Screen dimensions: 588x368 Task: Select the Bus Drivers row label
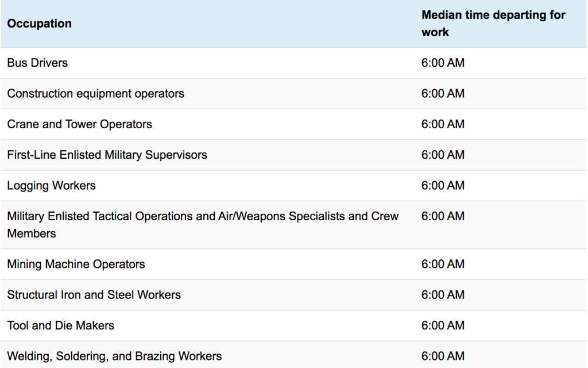click(37, 63)
